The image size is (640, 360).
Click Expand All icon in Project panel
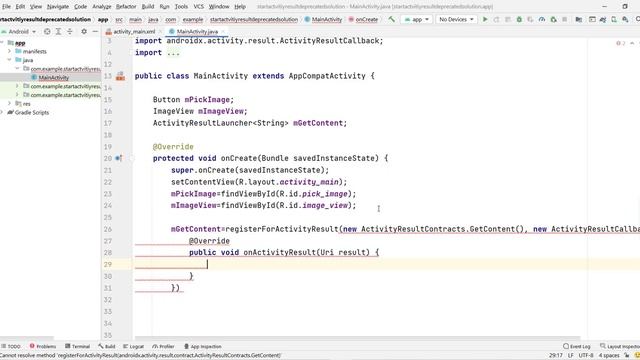click(58, 31)
